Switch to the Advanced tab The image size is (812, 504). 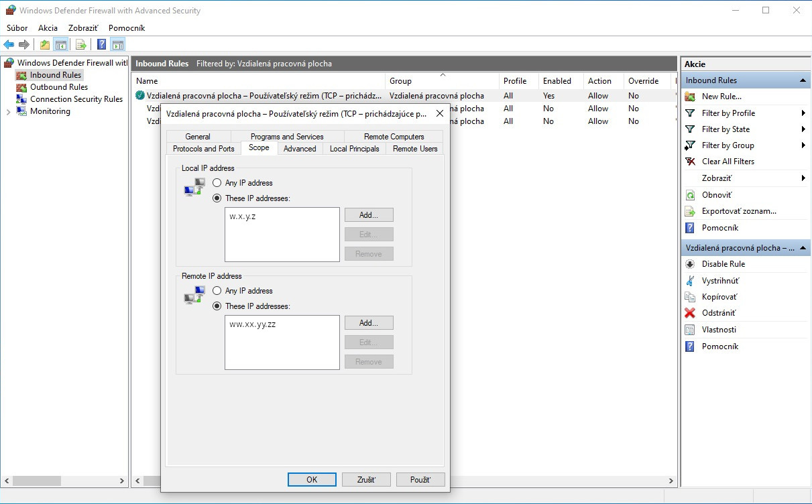[x=300, y=149]
